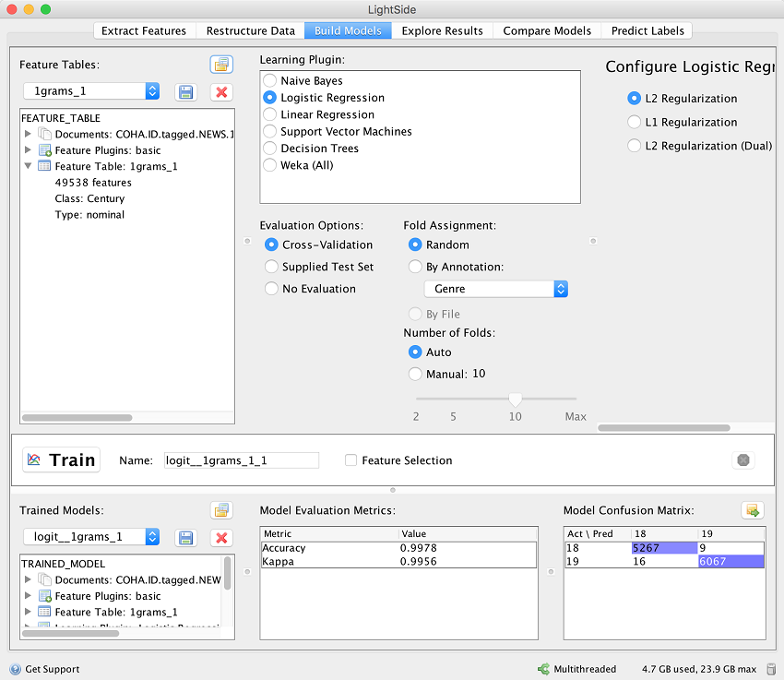Open the feature table description viewer

click(221, 65)
